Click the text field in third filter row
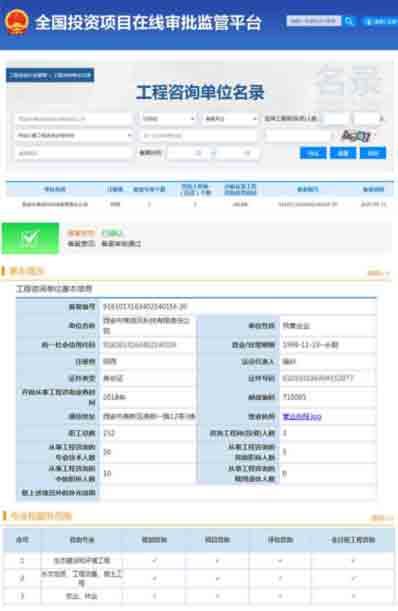Viewport: 398px width, 611px height. [73, 153]
